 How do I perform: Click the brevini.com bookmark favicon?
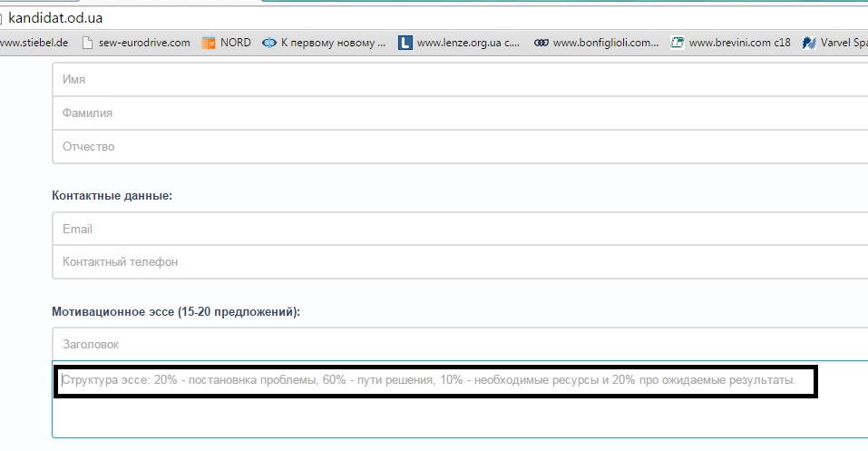677,42
